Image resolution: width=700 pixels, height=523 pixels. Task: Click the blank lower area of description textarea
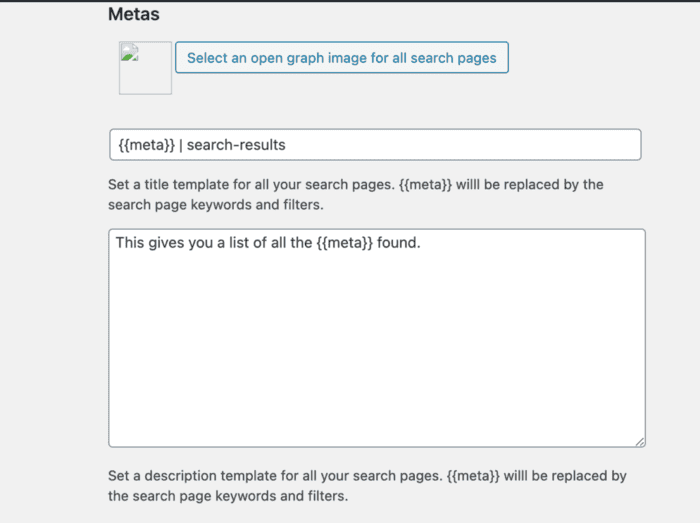[377, 357]
